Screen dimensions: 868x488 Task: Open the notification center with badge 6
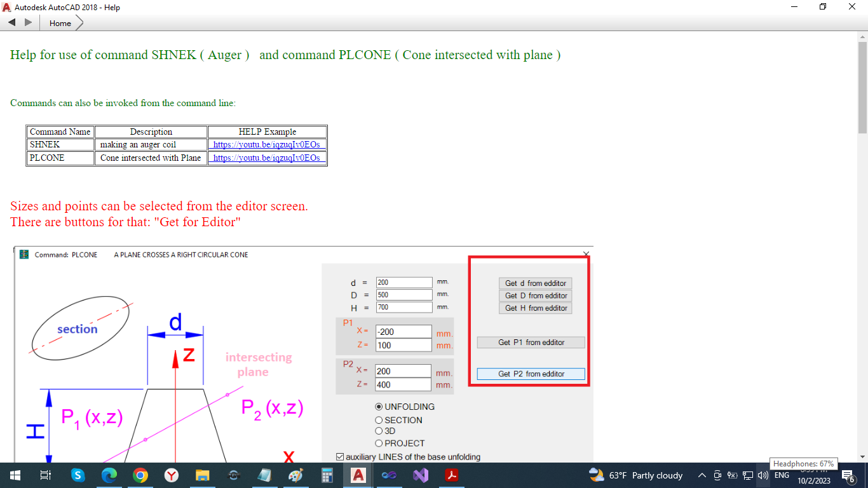848,475
